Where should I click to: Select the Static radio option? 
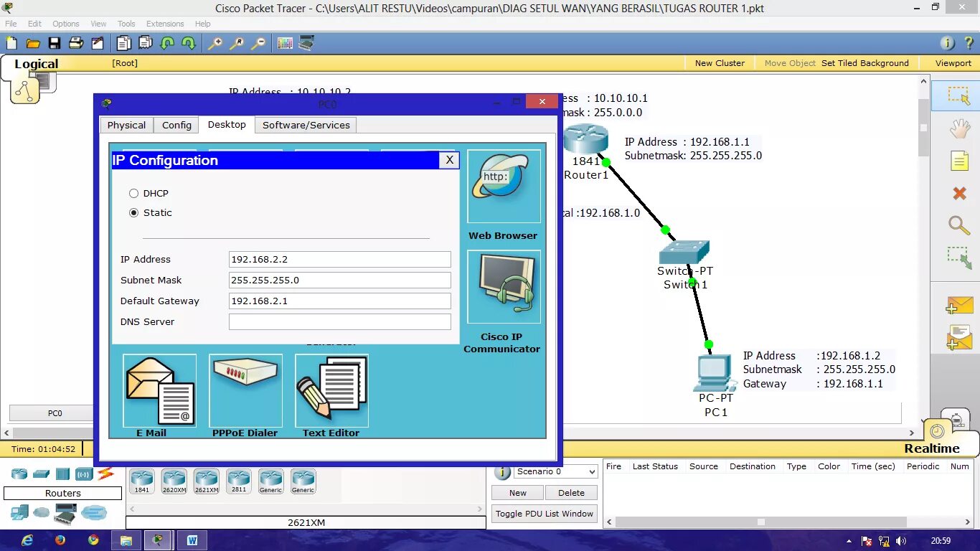[133, 213]
